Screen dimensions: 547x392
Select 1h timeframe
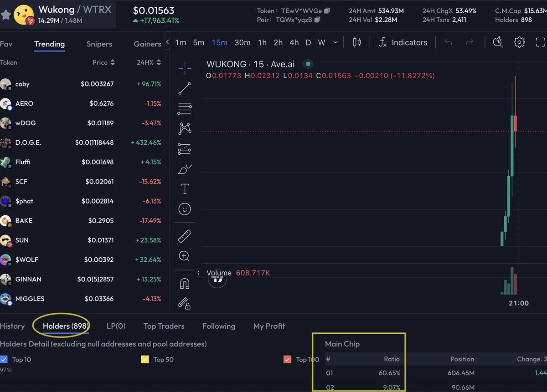pos(262,42)
